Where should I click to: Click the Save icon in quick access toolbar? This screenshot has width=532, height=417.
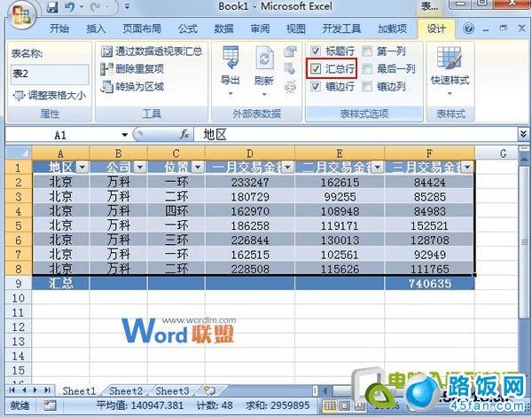(x=52, y=6)
